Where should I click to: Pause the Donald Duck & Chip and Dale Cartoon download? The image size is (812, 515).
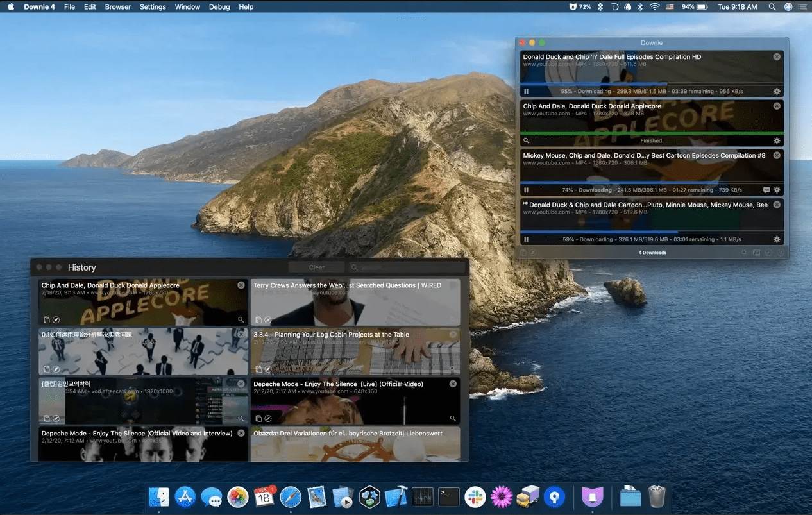pyautogui.click(x=526, y=239)
